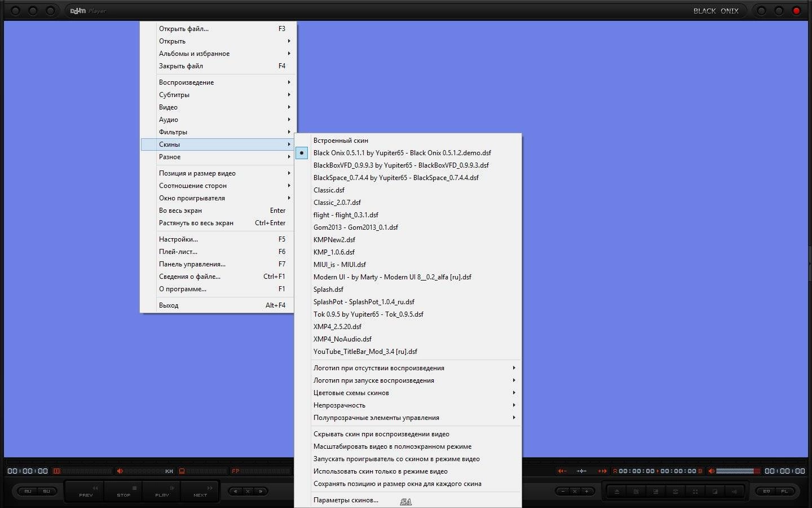Click the half-shaded square icon button

(715, 492)
